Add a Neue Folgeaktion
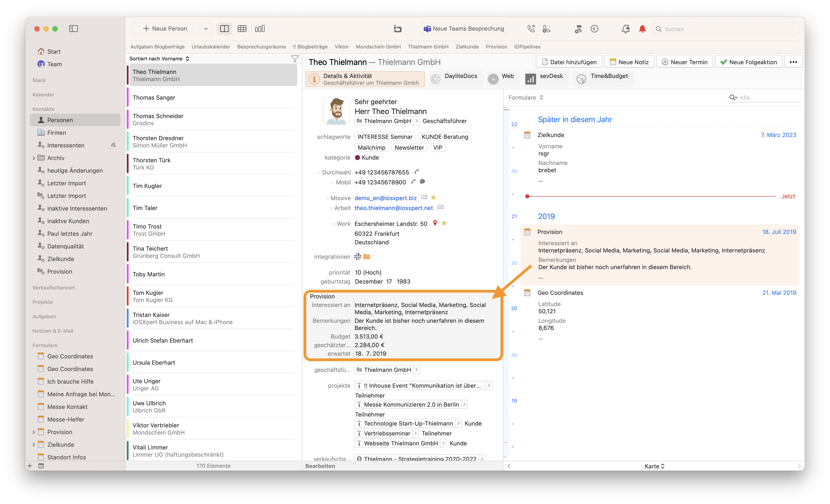Screen dimensions: 830x504 749,62
